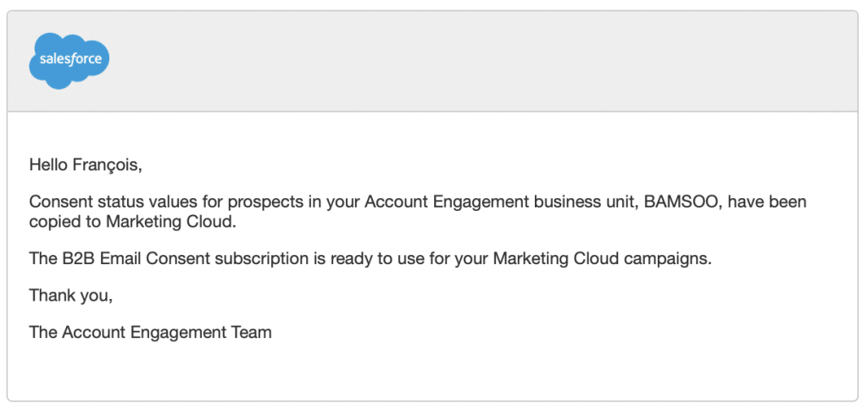Click the Salesforce cloud logo
Image resolution: width=868 pixels, height=409 pixels.
70,59
